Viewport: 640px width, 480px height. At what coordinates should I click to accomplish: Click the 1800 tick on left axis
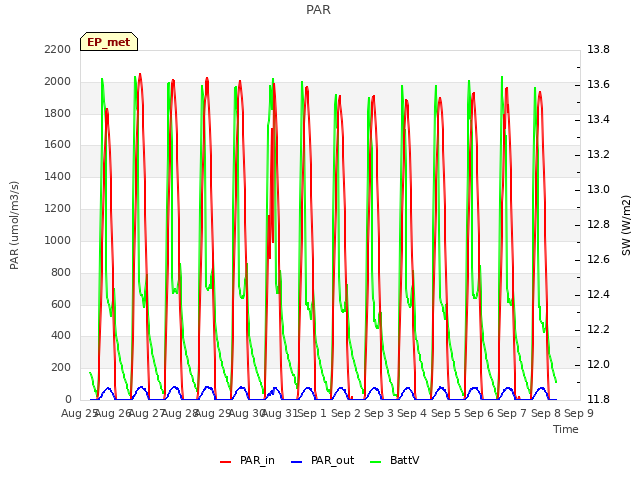(58, 113)
